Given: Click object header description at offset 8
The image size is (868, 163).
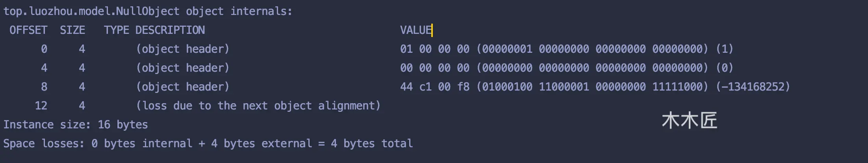Looking at the screenshot, I should pos(183,87).
